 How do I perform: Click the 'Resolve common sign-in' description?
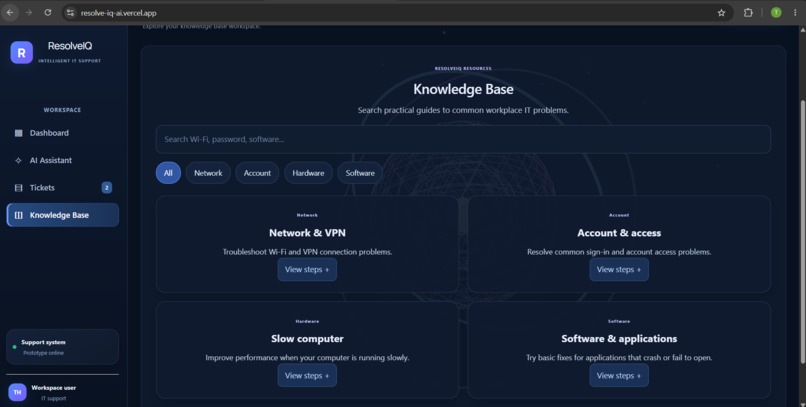[x=619, y=252]
